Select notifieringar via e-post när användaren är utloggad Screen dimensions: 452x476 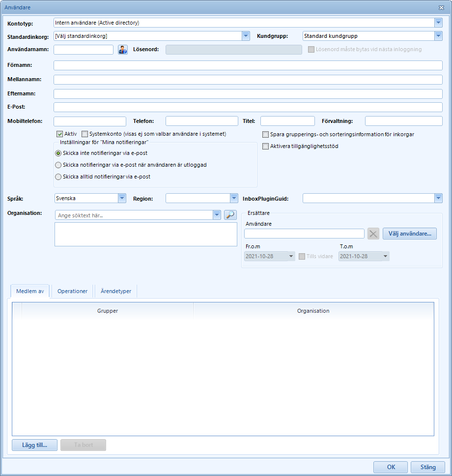[58, 165]
